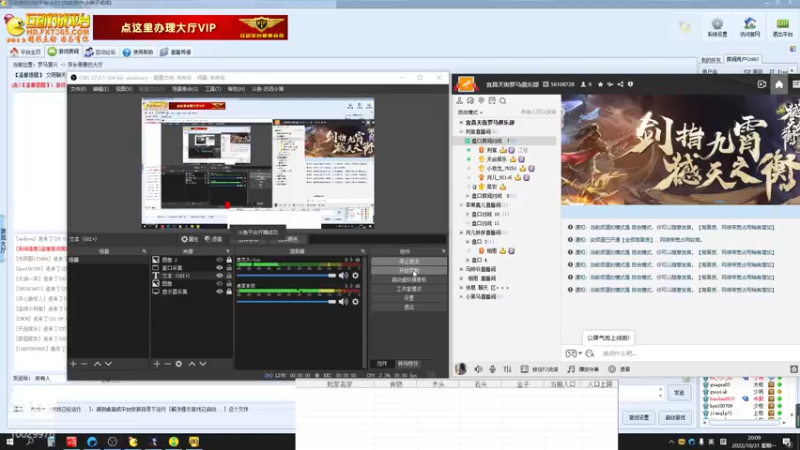Switch to 平台主页 tab in game platform
The height and width of the screenshot is (450, 800).
click(26, 52)
